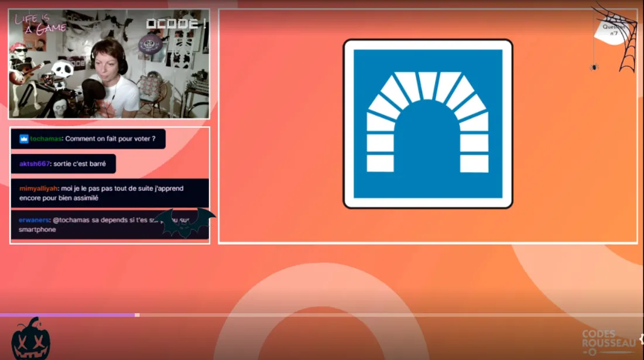Click the progress bar playhead marker
Screen dimensions: 644x360
pos(137,315)
